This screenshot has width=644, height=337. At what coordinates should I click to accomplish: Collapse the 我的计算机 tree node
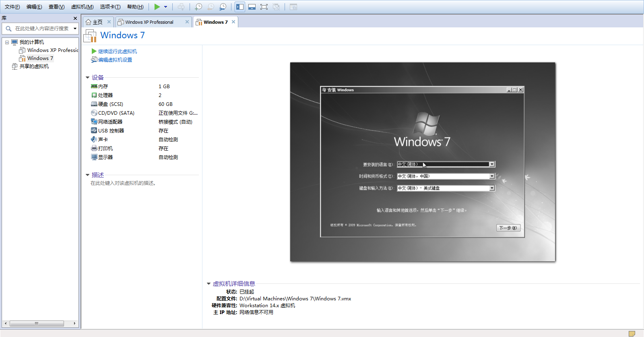coord(7,42)
